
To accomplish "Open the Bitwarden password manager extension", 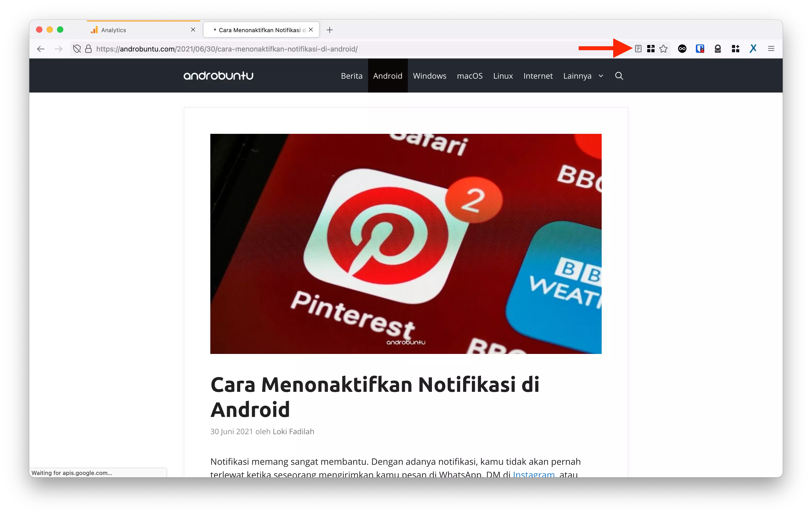I will coord(700,49).
